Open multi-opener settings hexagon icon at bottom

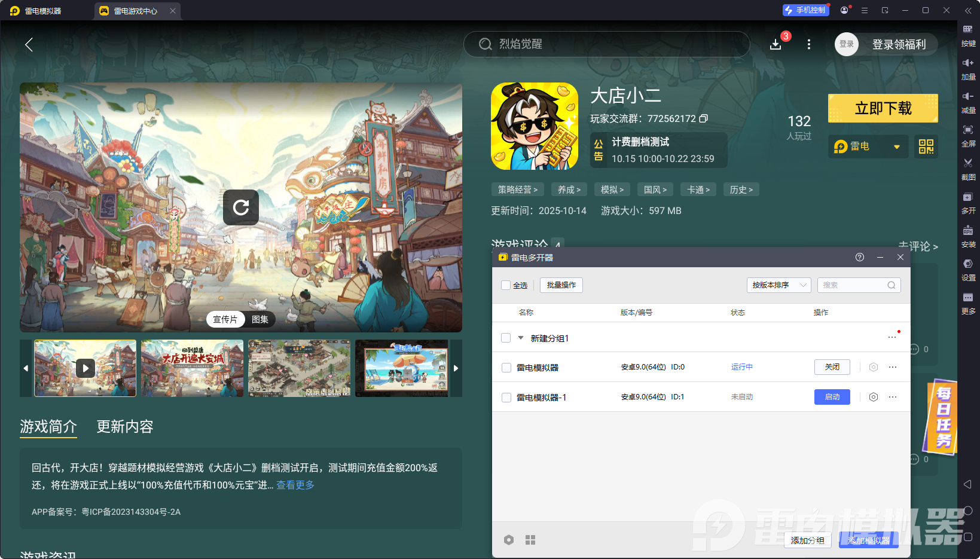509,540
